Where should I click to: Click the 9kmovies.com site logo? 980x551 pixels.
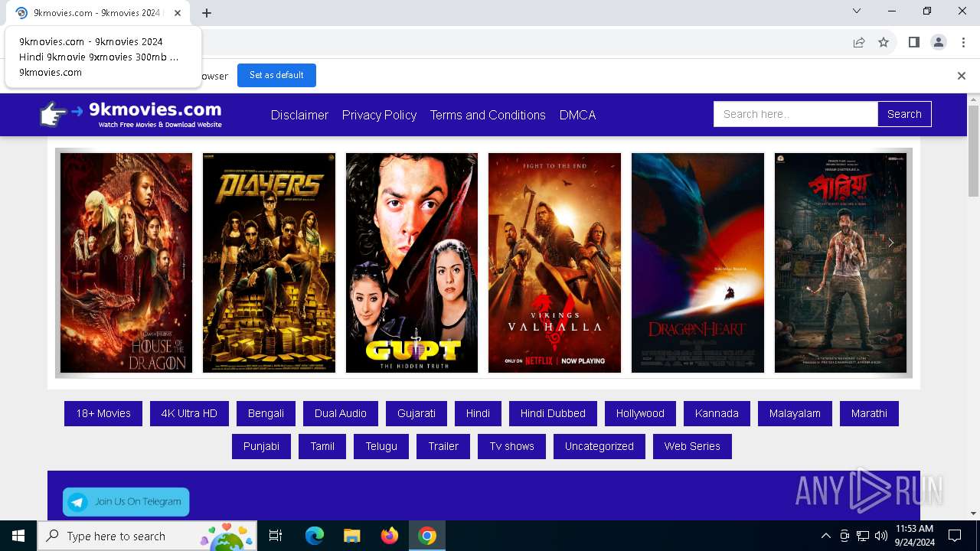pyautogui.click(x=131, y=115)
